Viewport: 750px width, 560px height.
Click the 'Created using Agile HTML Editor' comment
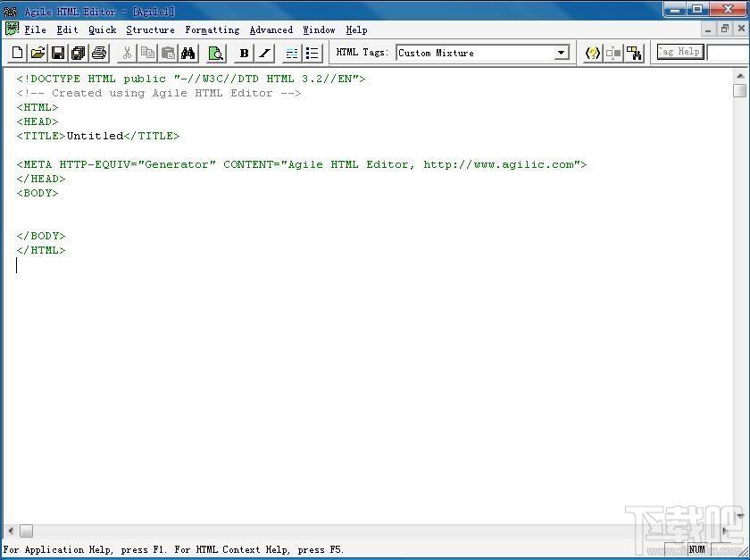(x=159, y=93)
